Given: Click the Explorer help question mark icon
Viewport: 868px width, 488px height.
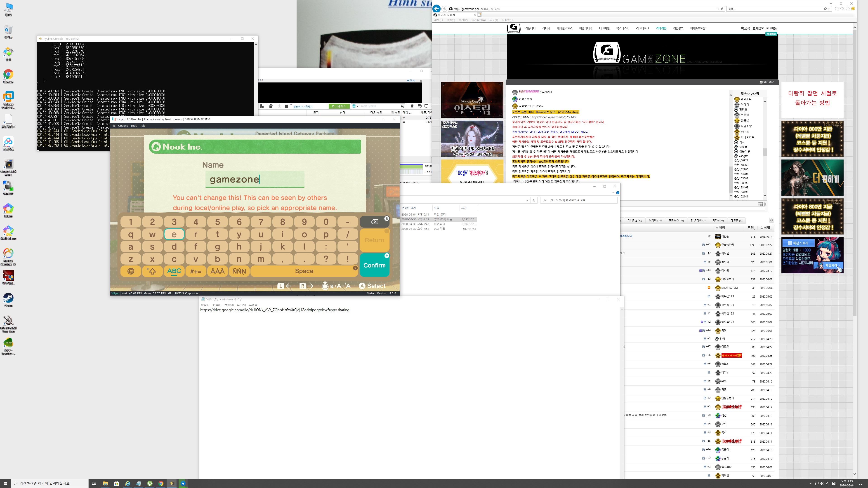Looking at the screenshot, I should pos(618,193).
